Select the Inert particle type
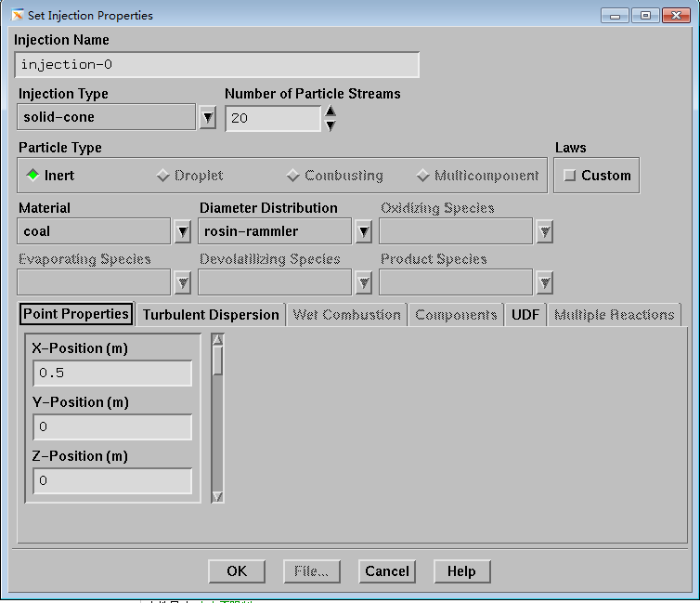The height and width of the screenshot is (603, 700). click(33, 175)
